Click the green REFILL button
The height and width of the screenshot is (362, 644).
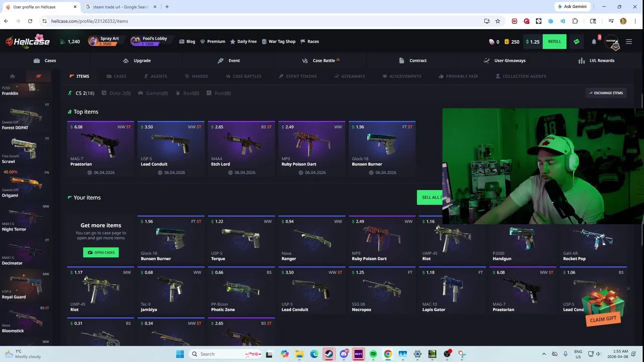pyautogui.click(x=554, y=41)
